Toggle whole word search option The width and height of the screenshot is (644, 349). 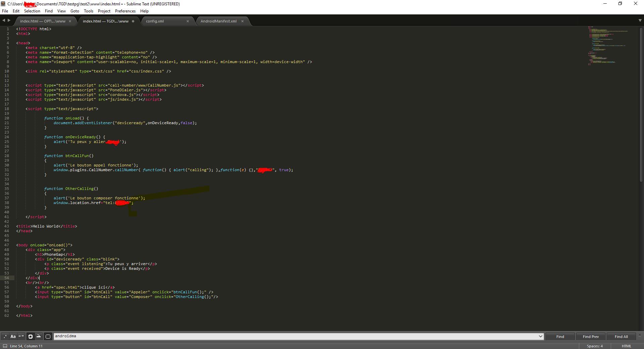21,336
